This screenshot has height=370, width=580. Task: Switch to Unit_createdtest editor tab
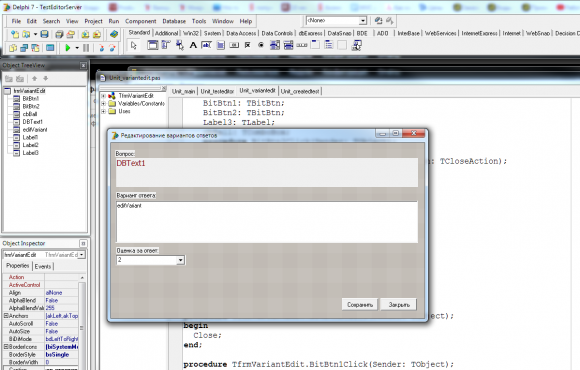click(300, 91)
